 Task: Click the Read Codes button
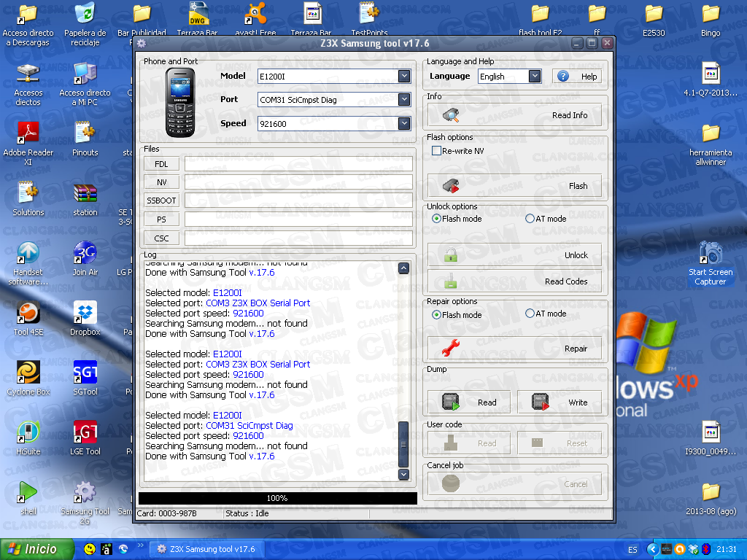click(x=514, y=281)
